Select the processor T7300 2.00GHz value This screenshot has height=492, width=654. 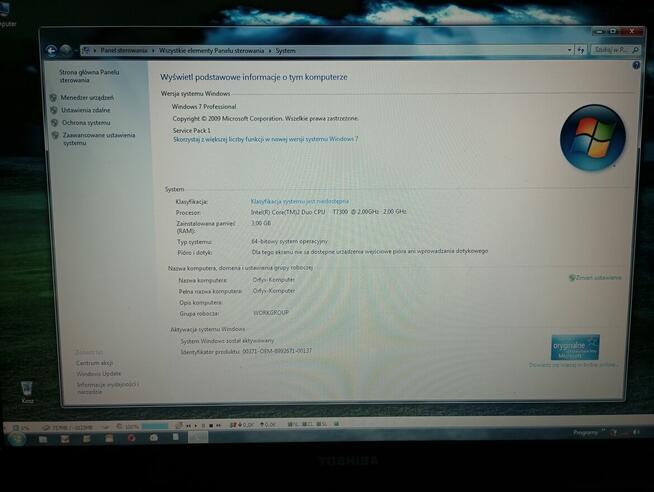pyautogui.click(x=329, y=212)
